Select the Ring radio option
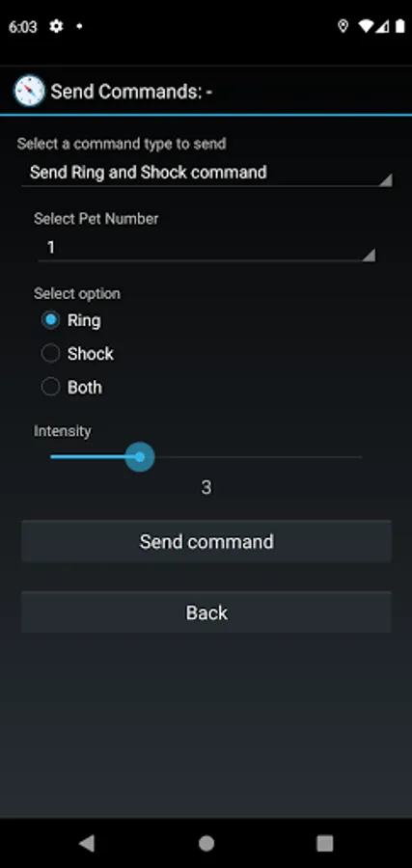Image resolution: width=412 pixels, height=868 pixels. (x=70, y=320)
